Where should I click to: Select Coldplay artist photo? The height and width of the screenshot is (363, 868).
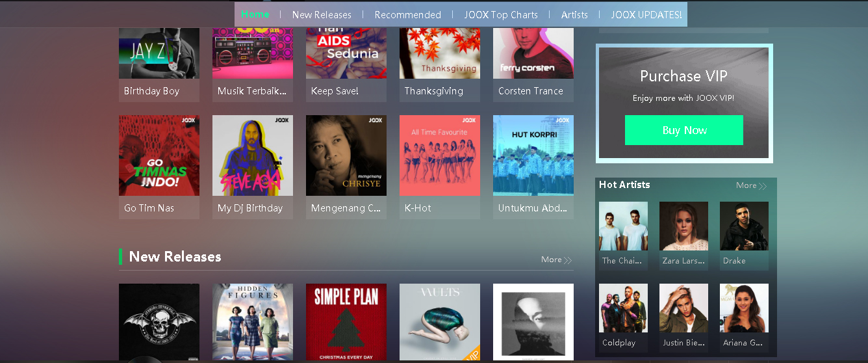pyautogui.click(x=623, y=308)
